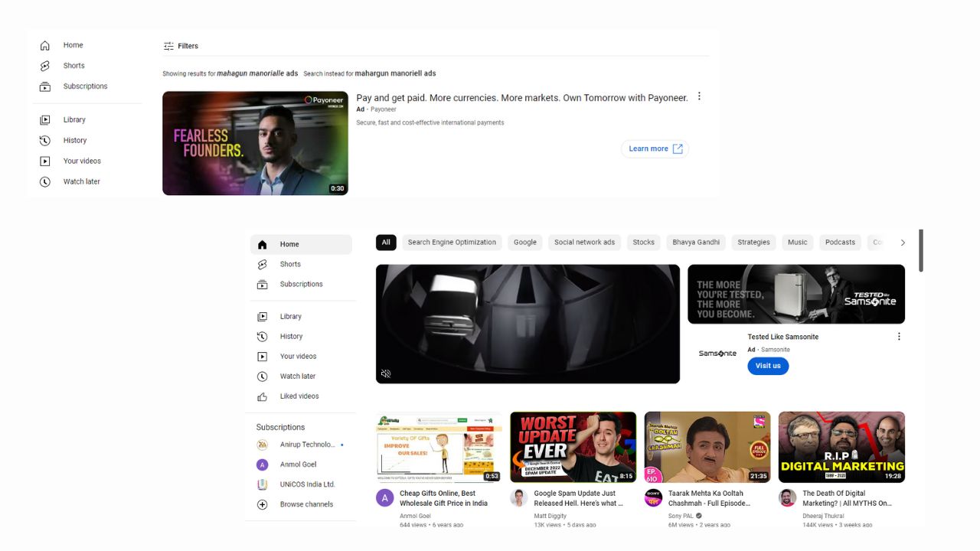Open the Taarak Mehta Ka Ooltah Chashmah thumbnail

[707, 447]
